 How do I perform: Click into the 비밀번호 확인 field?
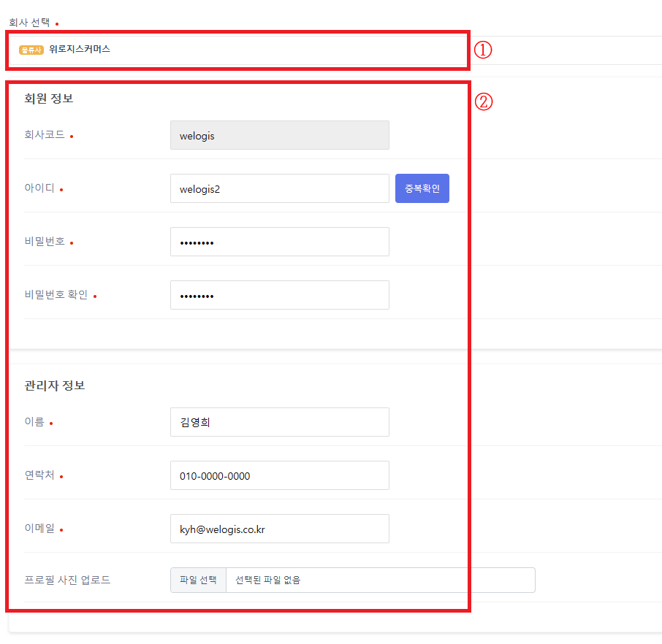pos(279,296)
